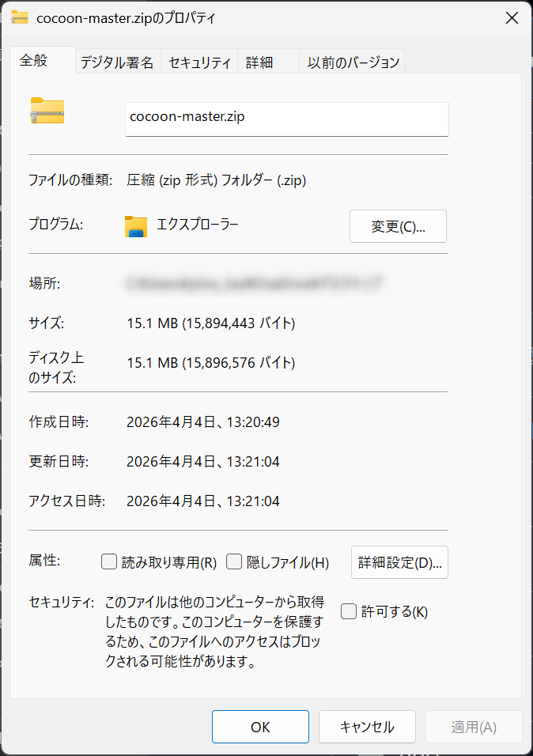Check the 許可する(K) box
This screenshot has width=533, height=756.
[349, 611]
